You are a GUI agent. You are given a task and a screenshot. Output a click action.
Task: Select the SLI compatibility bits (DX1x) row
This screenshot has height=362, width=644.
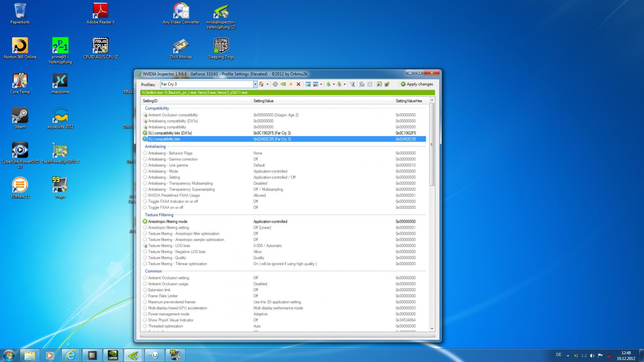click(x=170, y=133)
